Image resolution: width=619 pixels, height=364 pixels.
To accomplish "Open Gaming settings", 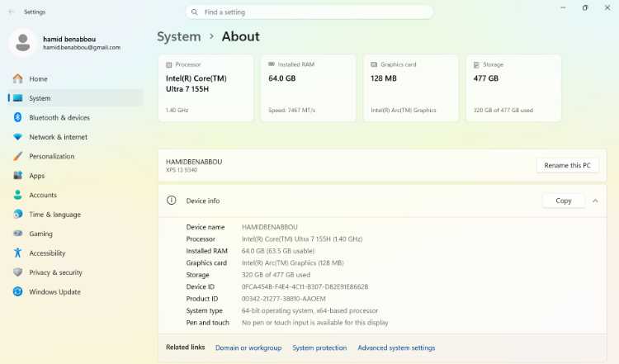I will pyautogui.click(x=75, y=234).
